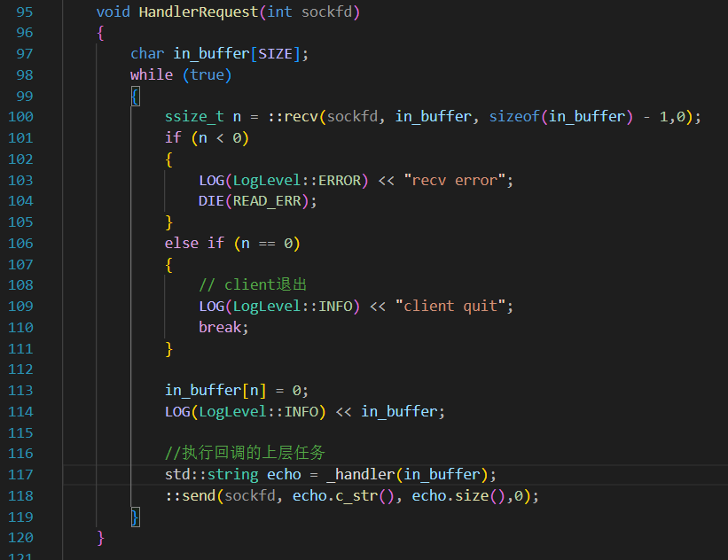Click line number 117 in the gutter
Screen dimensions: 728x560
pos(20,475)
